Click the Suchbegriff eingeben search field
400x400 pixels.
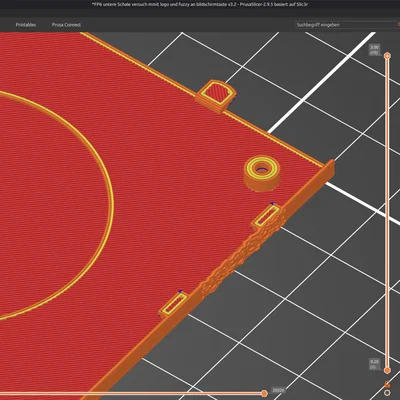(347, 25)
